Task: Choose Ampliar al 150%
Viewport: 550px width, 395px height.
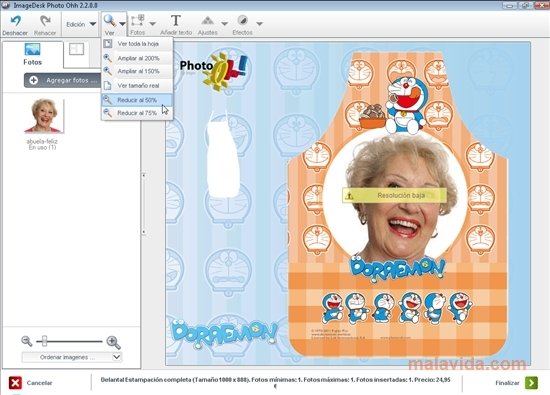Action: [x=138, y=71]
